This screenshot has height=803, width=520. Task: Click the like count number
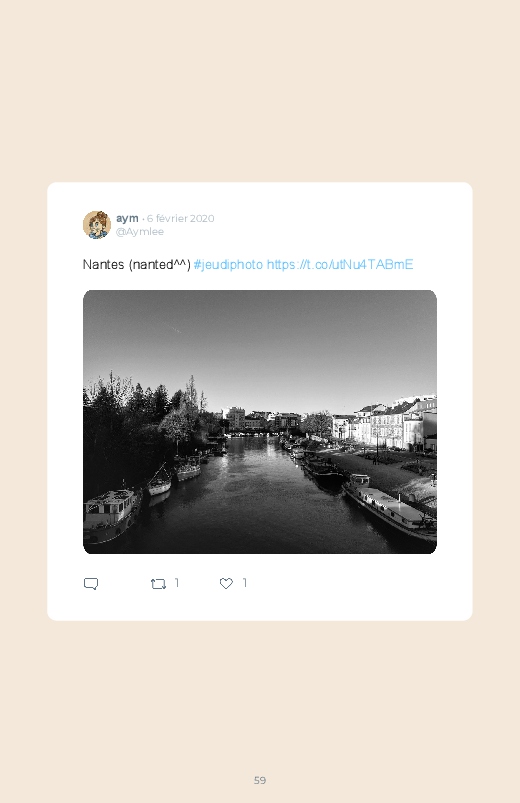(x=245, y=583)
